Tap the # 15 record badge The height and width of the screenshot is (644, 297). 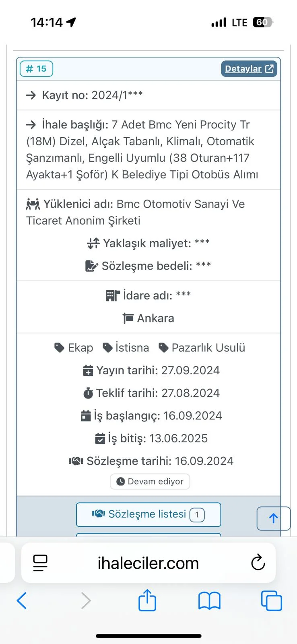(x=36, y=69)
